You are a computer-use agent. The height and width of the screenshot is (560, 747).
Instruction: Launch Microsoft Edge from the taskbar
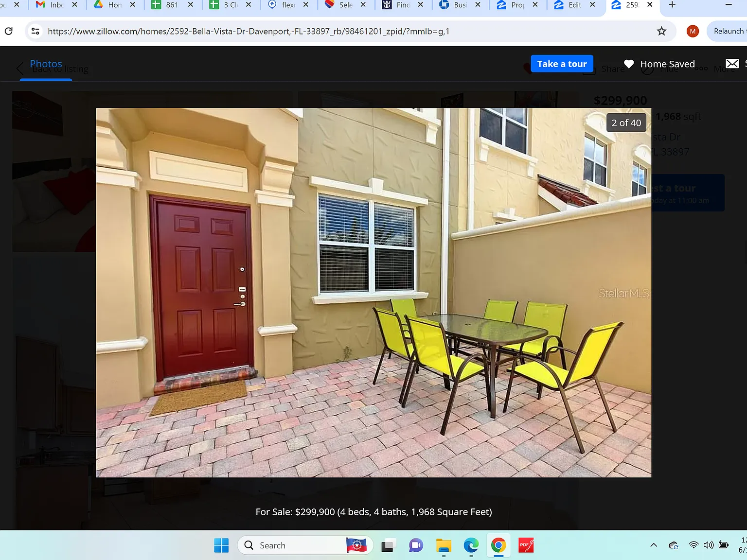point(471,545)
